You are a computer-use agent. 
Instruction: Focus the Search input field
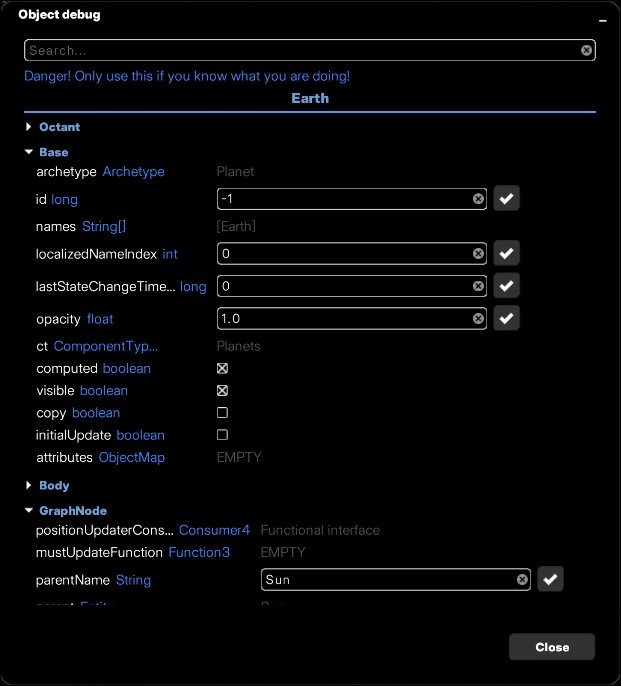coord(300,50)
